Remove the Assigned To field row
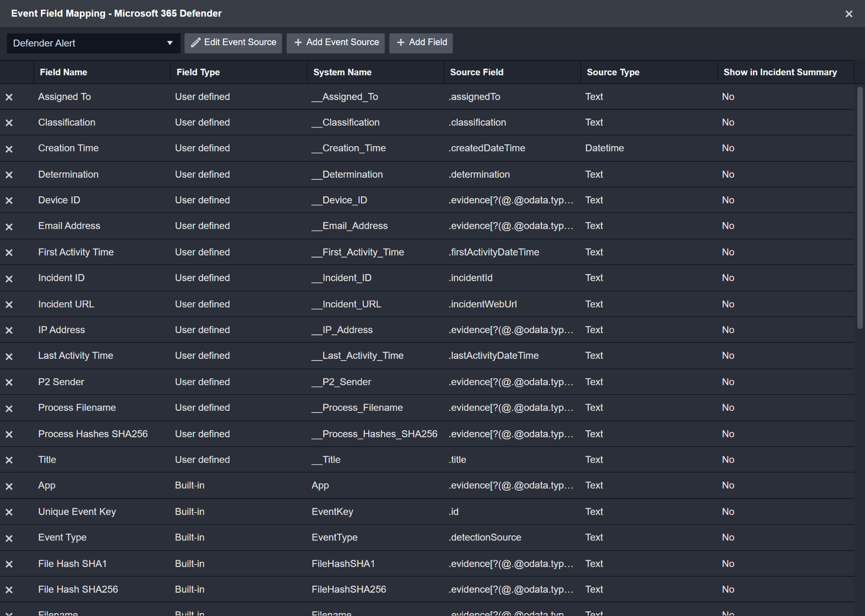The image size is (865, 616). pyautogui.click(x=9, y=97)
